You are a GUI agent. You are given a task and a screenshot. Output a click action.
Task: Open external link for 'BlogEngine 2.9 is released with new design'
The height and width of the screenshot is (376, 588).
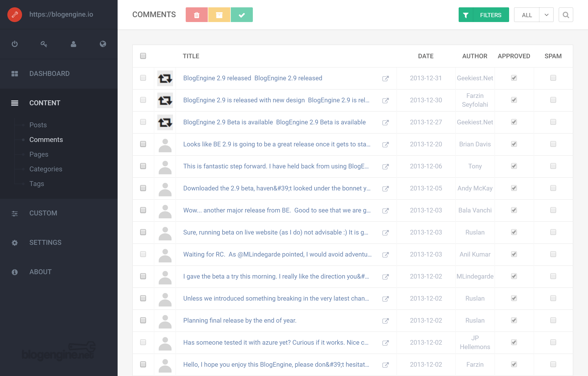386,100
